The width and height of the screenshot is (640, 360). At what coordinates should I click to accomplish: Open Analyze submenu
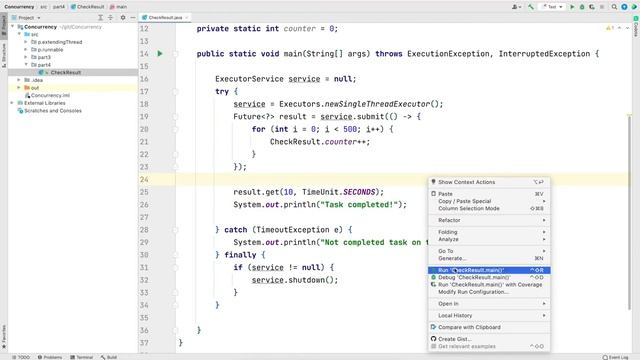(x=489, y=239)
